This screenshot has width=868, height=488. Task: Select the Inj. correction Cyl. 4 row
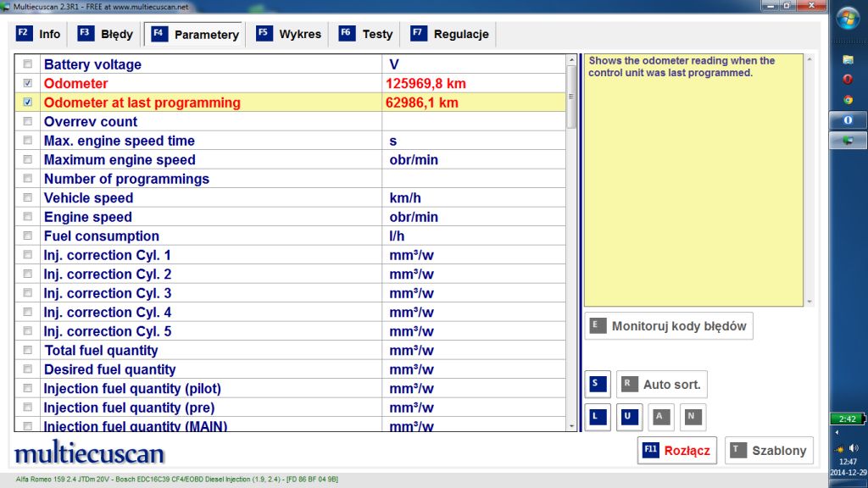[290, 312]
